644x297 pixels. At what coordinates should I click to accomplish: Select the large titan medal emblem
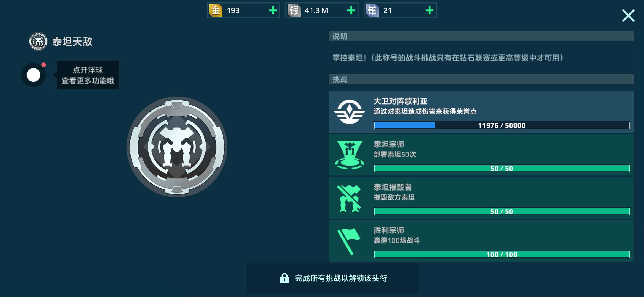click(x=177, y=147)
